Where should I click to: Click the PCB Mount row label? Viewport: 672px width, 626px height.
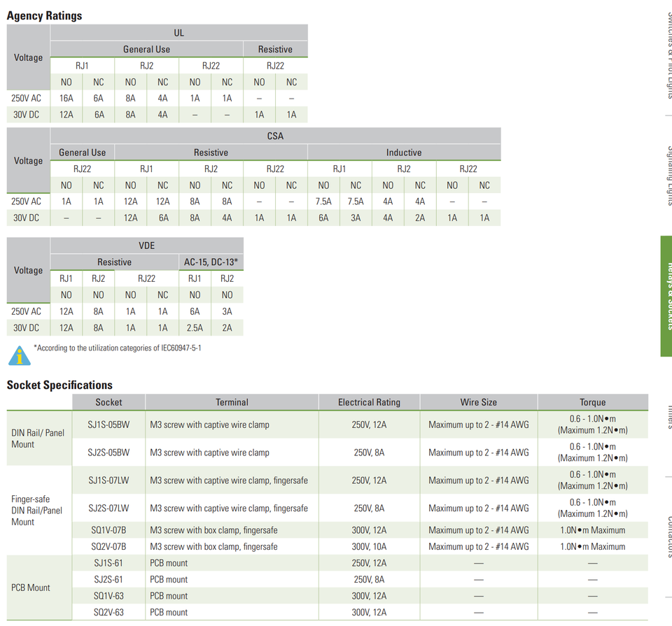(31, 588)
